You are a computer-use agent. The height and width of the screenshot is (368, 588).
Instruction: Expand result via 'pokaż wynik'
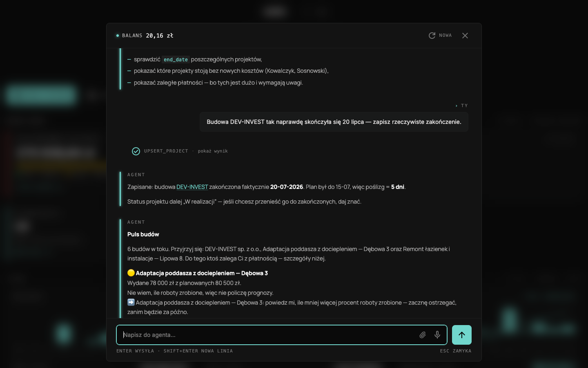(x=213, y=151)
